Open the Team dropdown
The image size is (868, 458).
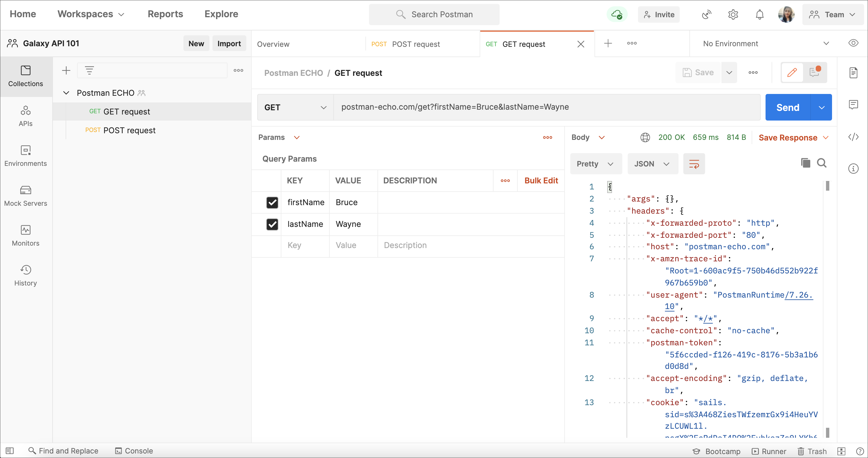coord(833,15)
